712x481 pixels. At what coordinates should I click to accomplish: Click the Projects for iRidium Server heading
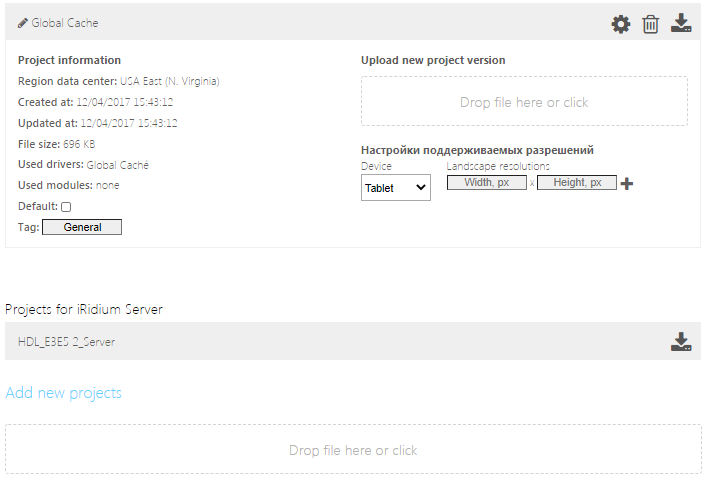pos(84,309)
